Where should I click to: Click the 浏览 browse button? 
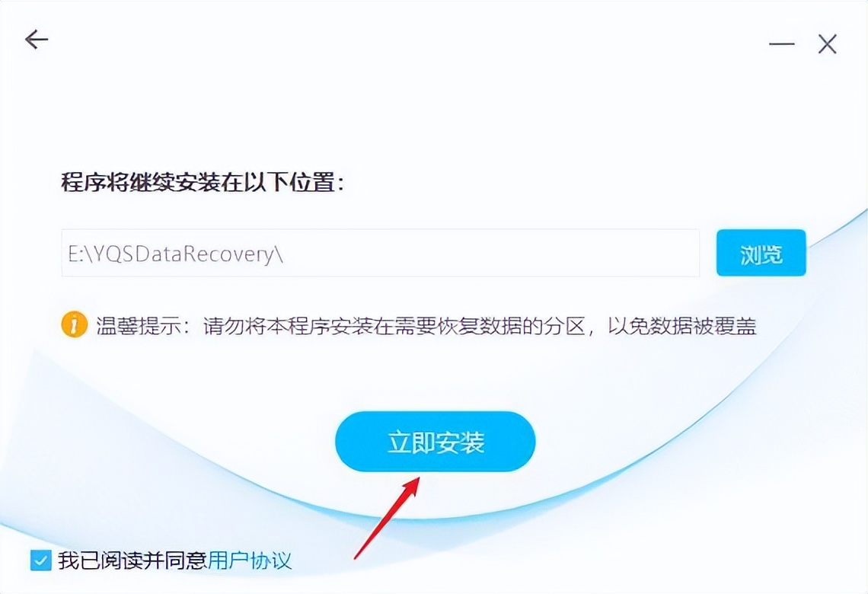(761, 253)
